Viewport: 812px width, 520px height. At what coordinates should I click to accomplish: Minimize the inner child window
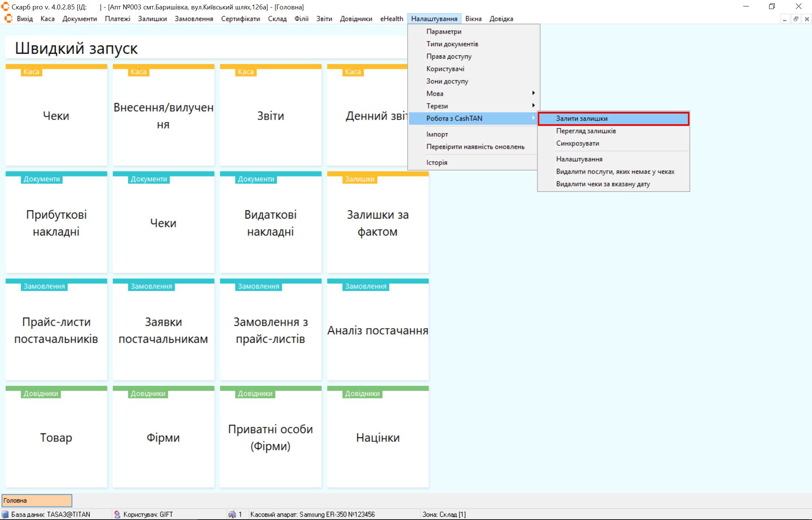coord(785,19)
